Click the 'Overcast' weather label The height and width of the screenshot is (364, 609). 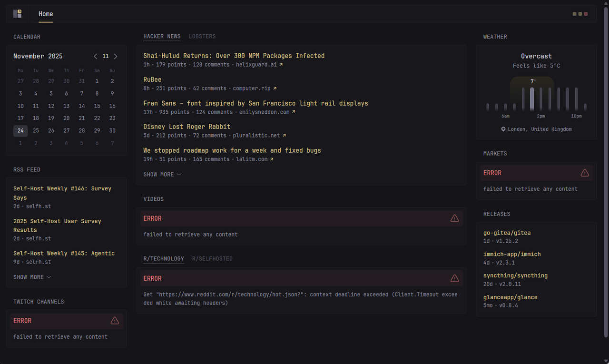click(536, 56)
